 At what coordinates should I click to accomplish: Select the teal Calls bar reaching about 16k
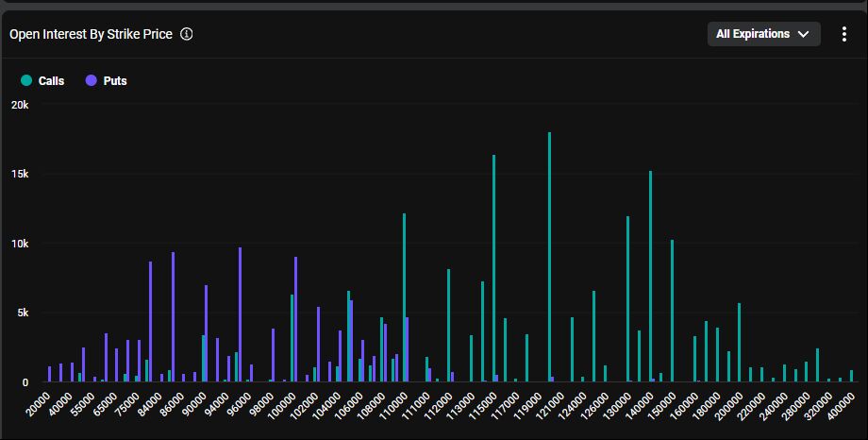click(x=493, y=268)
